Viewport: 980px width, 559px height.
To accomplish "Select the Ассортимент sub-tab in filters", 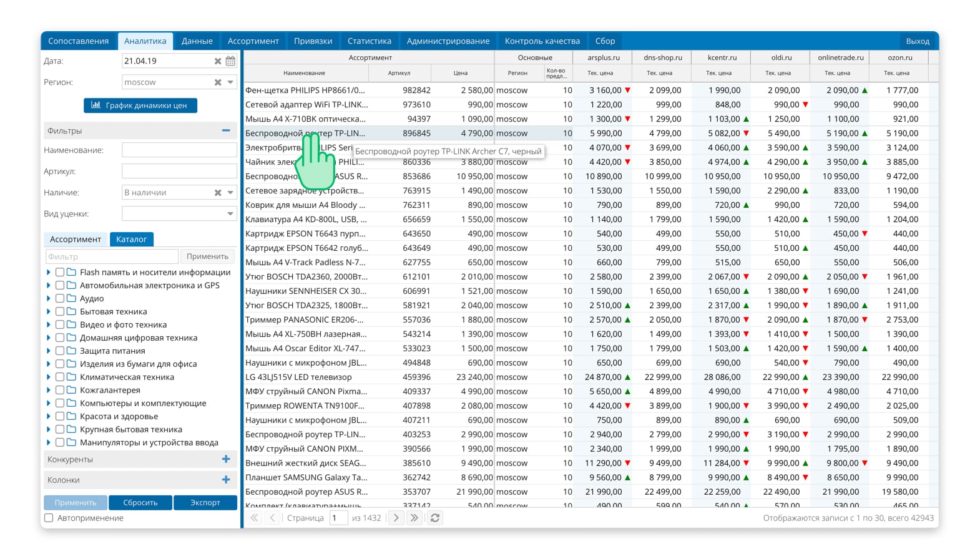I will click(76, 240).
